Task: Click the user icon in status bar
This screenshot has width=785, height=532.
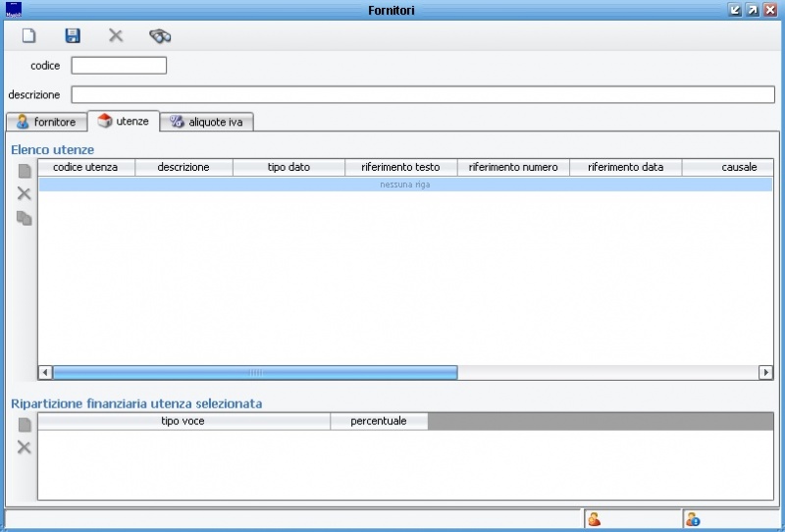Action: [x=595, y=519]
